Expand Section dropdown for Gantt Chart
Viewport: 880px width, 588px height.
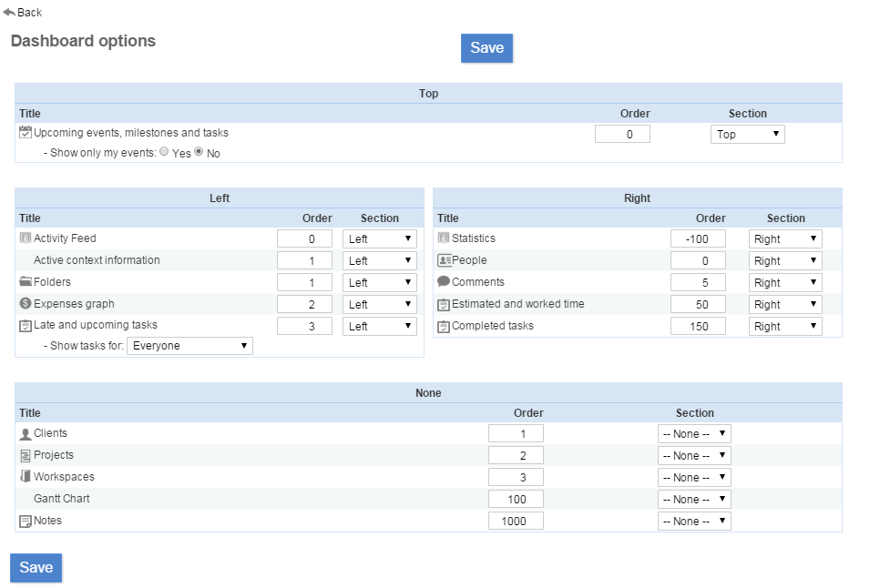(x=694, y=500)
